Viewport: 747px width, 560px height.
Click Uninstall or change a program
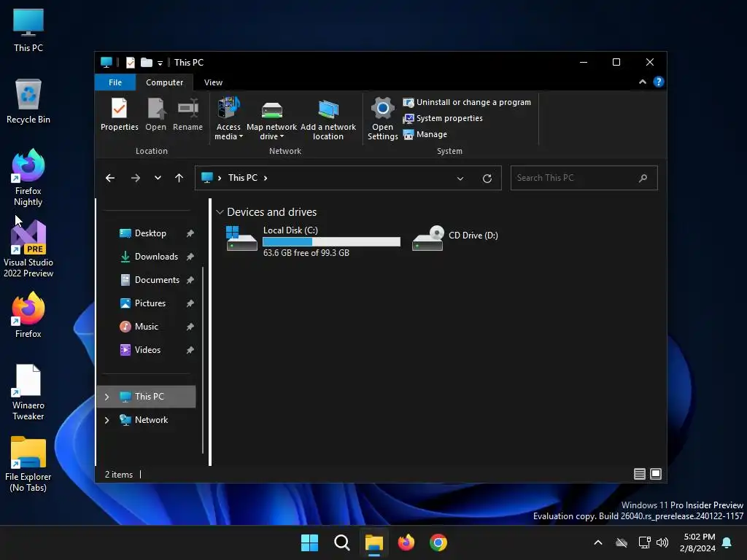467,102
